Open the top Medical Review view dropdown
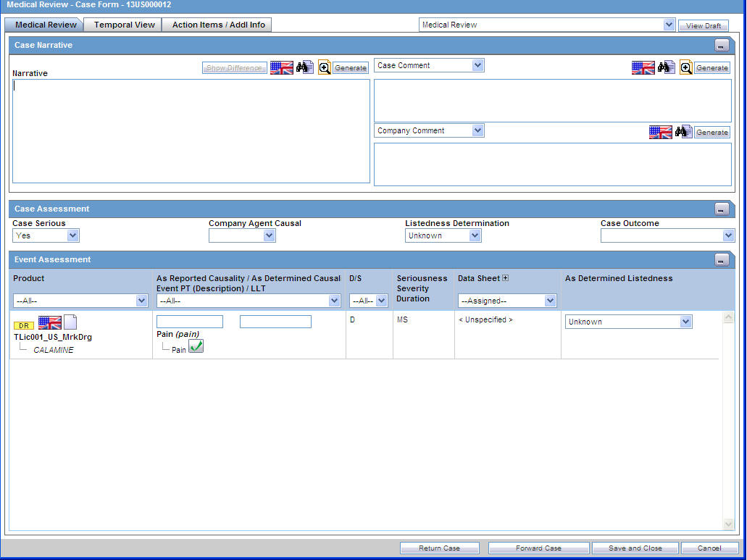 coord(669,25)
